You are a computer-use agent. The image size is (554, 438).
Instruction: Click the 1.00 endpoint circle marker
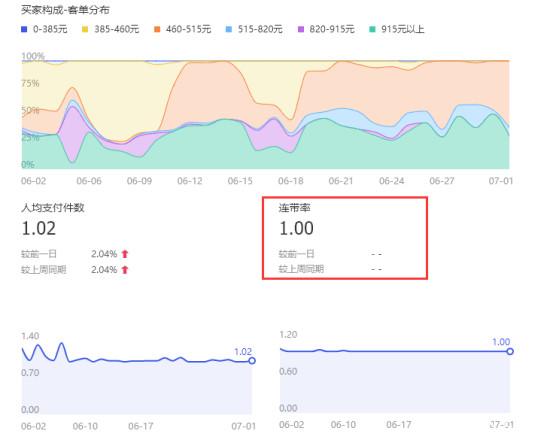(x=510, y=351)
